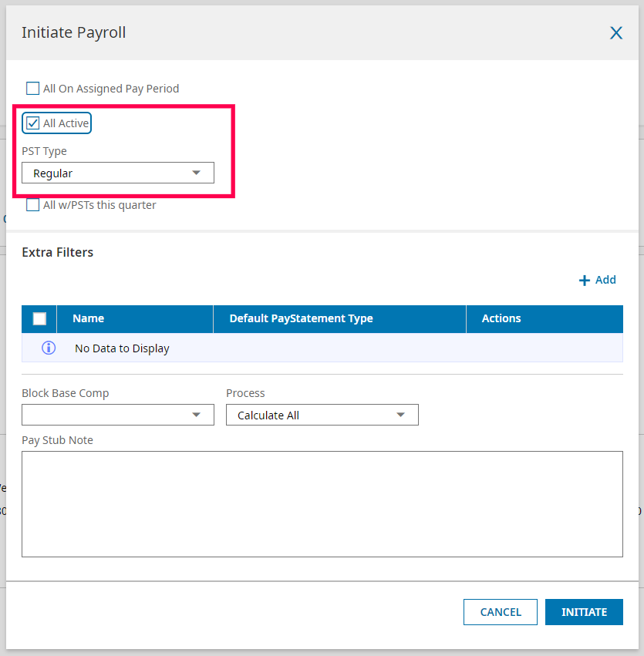Toggle the select-all checkbox in table header
Screen dimensions: 644x656
tap(39, 318)
